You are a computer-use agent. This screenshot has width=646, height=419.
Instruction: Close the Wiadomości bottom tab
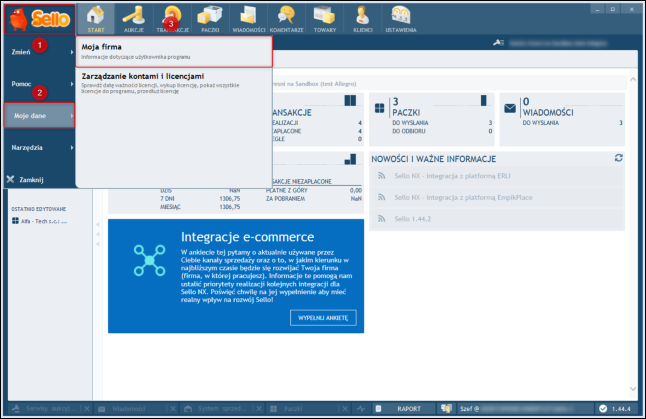click(173, 409)
